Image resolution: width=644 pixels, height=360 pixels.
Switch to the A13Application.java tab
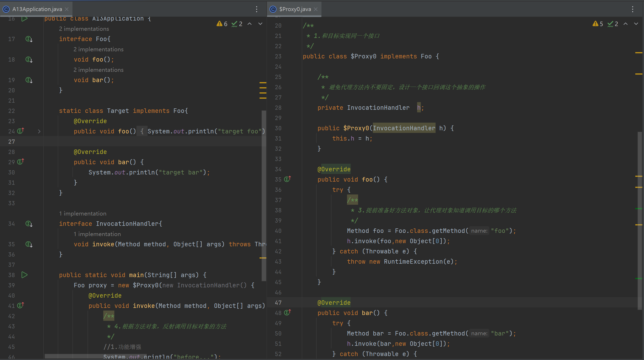(36, 9)
